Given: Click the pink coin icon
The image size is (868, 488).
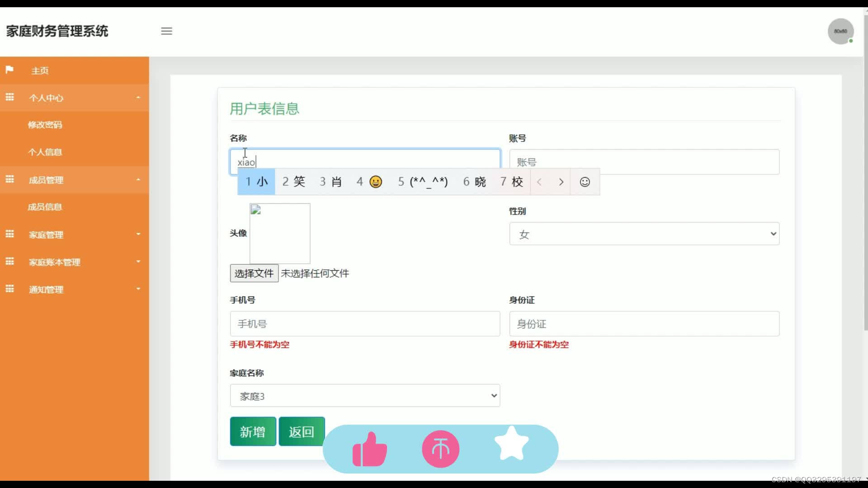Looking at the screenshot, I should (441, 449).
